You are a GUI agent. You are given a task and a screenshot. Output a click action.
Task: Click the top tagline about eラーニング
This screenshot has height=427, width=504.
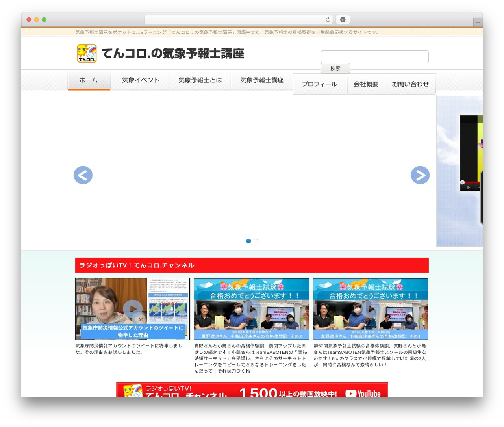pyautogui.click(x=227, y=32)
